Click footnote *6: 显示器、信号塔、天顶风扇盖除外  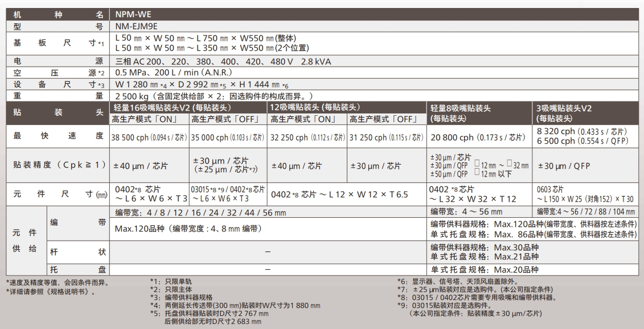(x=459, y=282)
